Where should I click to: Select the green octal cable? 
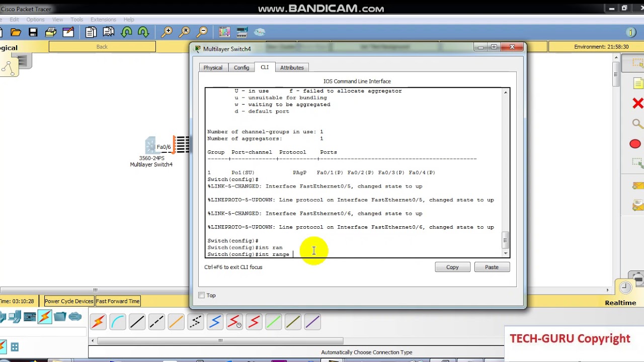273,322
